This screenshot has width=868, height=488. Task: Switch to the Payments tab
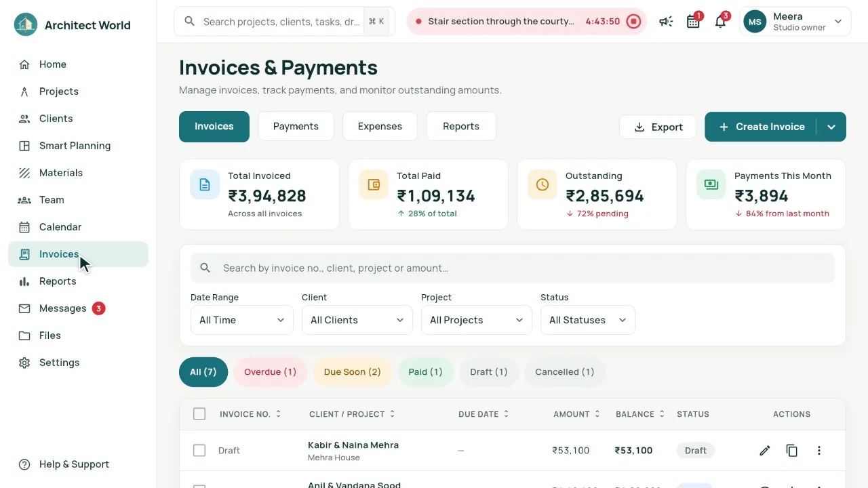pyautogui.click(x=296, y=127)
